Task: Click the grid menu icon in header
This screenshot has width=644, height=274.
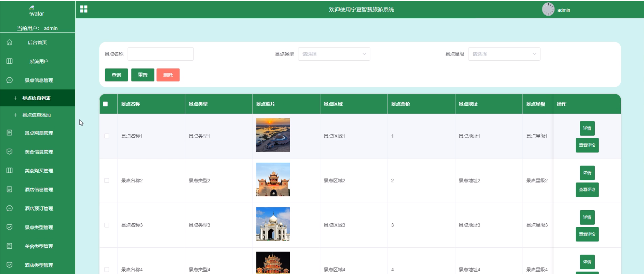Action: [x=84, y=9]
